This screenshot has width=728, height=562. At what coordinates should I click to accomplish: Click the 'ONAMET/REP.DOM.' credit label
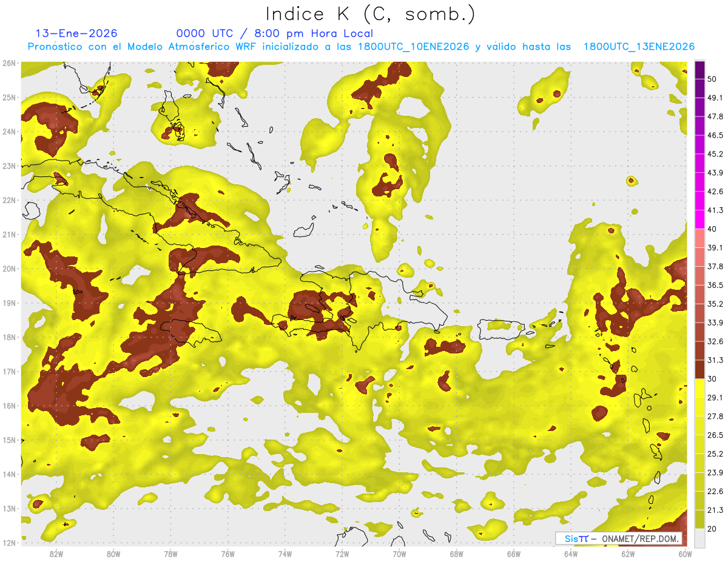639,538
